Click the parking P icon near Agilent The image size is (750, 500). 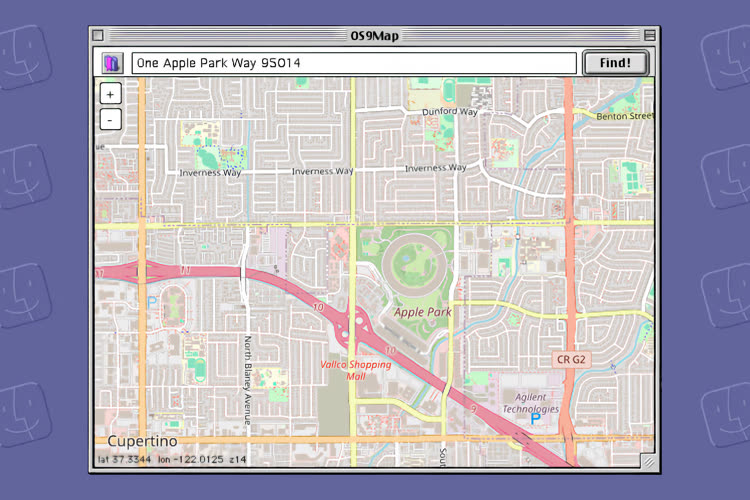point(536,419)
